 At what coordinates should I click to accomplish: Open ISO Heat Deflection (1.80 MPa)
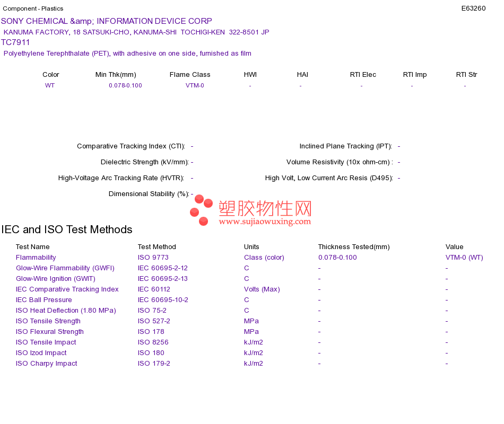(66, 311)
